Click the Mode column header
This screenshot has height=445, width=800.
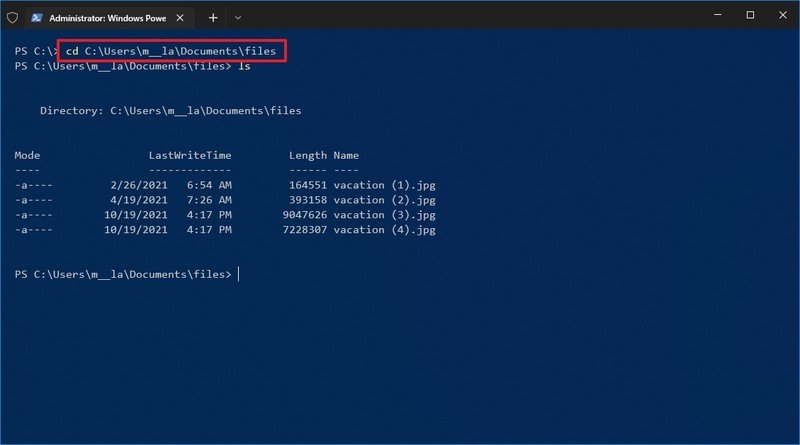coord(27,155)
